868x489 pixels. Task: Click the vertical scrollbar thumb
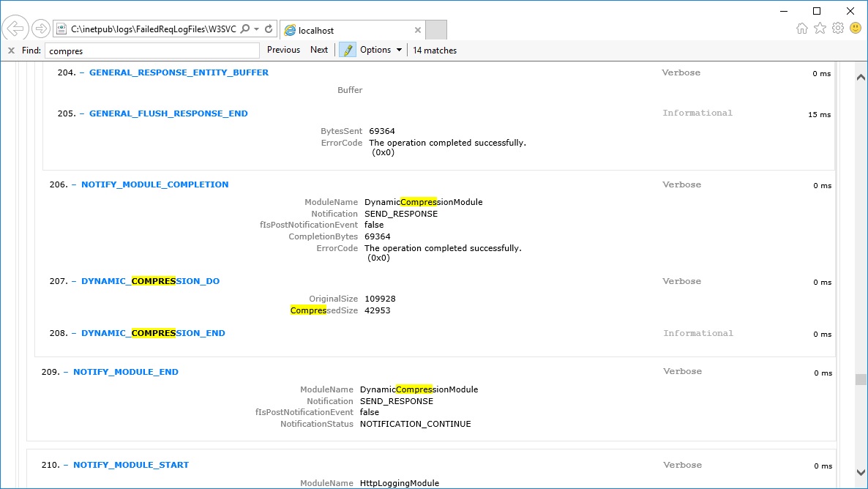[x=861, y=379]
